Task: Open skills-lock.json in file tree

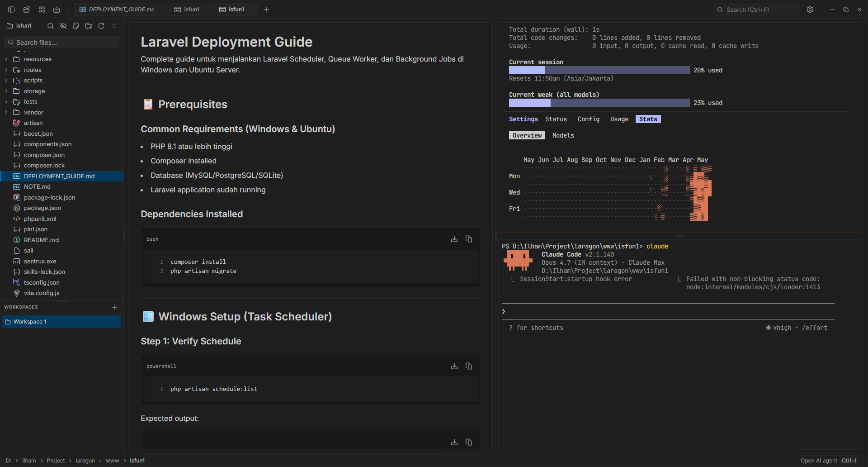Action: point(61,272)
